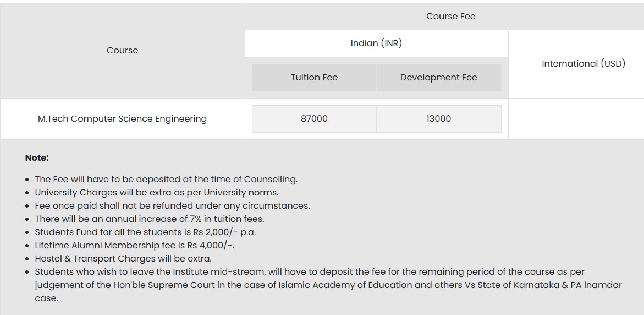This screenshot has width=644, height=315.
Task: Select the M.Tech Computer Science Engineering row
Action: (x=122, y=119)
